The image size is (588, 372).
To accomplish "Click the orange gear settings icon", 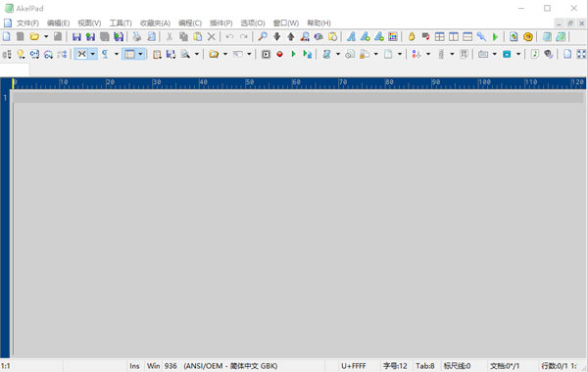I will pyautogui.click(x=527, y=37).
